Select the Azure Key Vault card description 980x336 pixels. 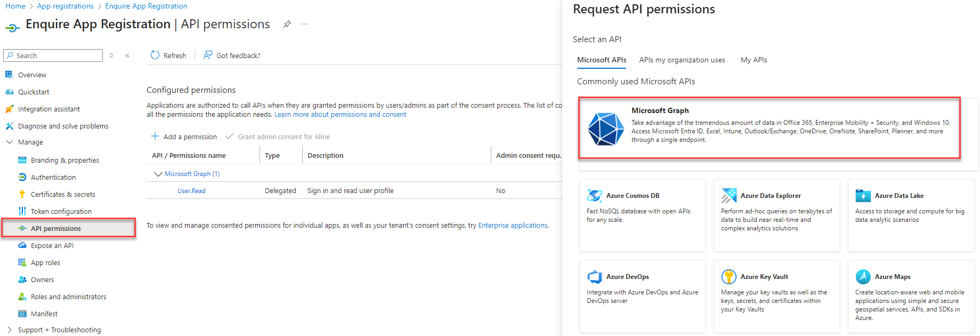click(x=774, y=300)
